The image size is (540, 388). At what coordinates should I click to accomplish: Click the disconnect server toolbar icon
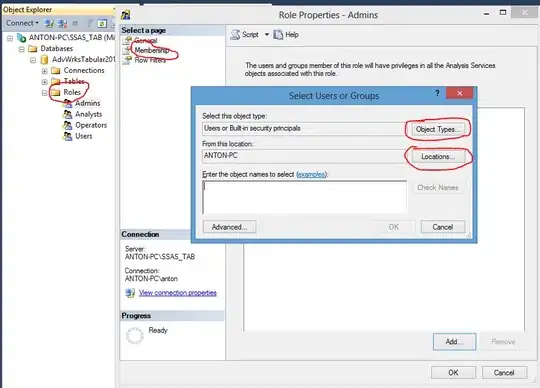pyautogui.click(x=62, y=23)
